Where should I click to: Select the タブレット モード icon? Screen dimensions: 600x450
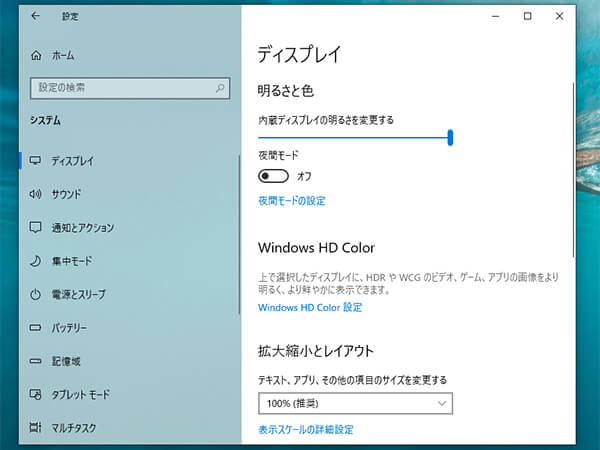[x=35, y=394]
